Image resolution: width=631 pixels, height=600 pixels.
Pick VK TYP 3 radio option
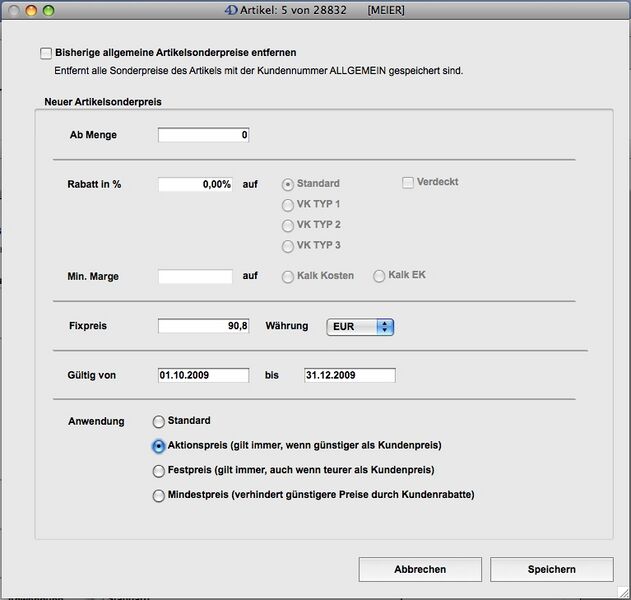tap(288, 246)
